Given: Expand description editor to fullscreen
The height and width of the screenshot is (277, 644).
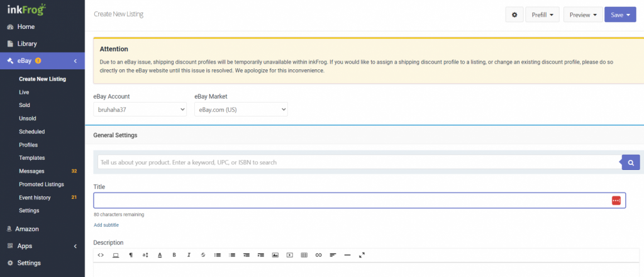Looking at the screenshot, I should pos(362,255).
